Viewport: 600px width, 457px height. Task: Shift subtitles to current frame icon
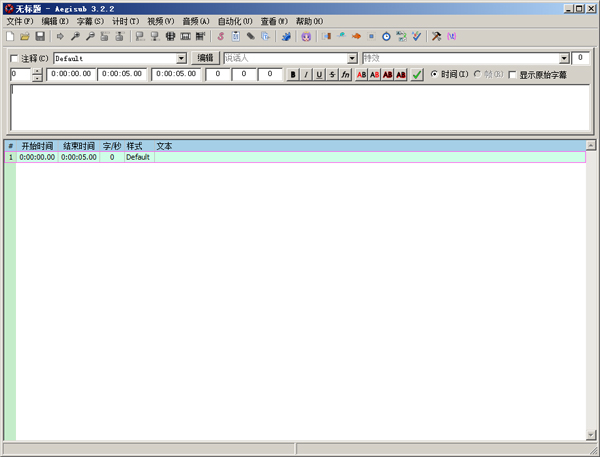[200, 36]
